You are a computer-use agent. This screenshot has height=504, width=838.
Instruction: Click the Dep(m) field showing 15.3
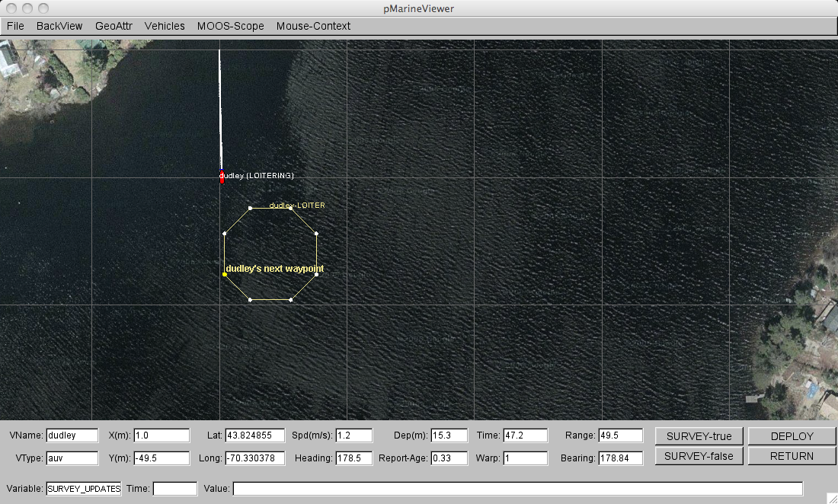(x=449, y=435)
